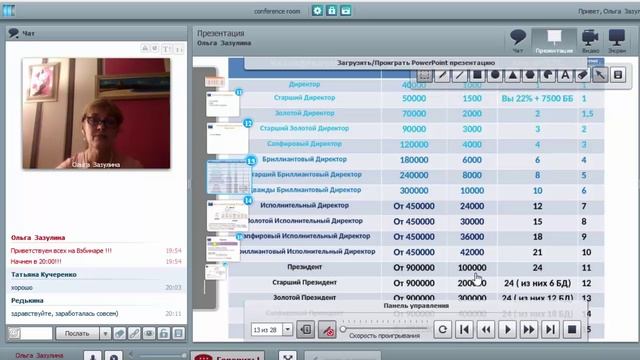The image size is (640, 360).
Task: Select the arrow pointer tool
Action: (x=600, y=75)
